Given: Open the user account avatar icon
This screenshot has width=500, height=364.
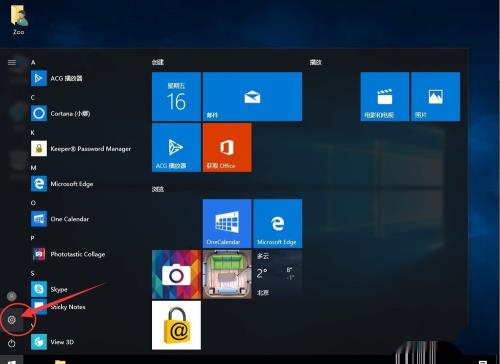Looking at the screenshot, I should [12, 296].
